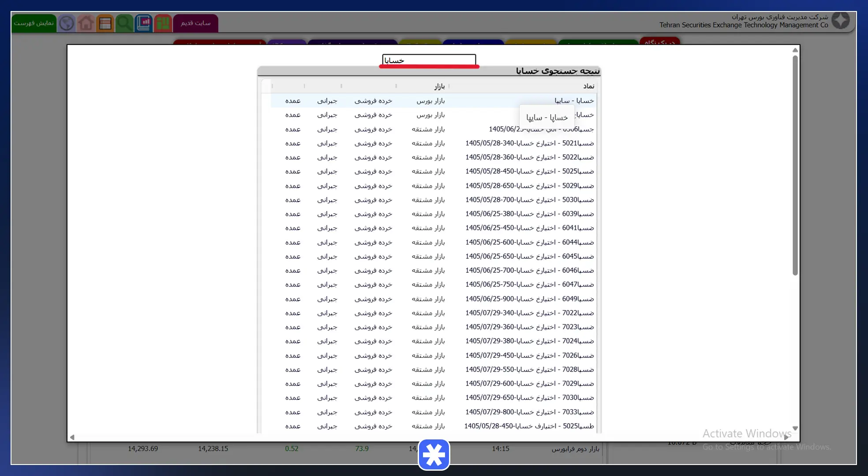Open the طسپا5025 put option row

(x=529, y=426)
